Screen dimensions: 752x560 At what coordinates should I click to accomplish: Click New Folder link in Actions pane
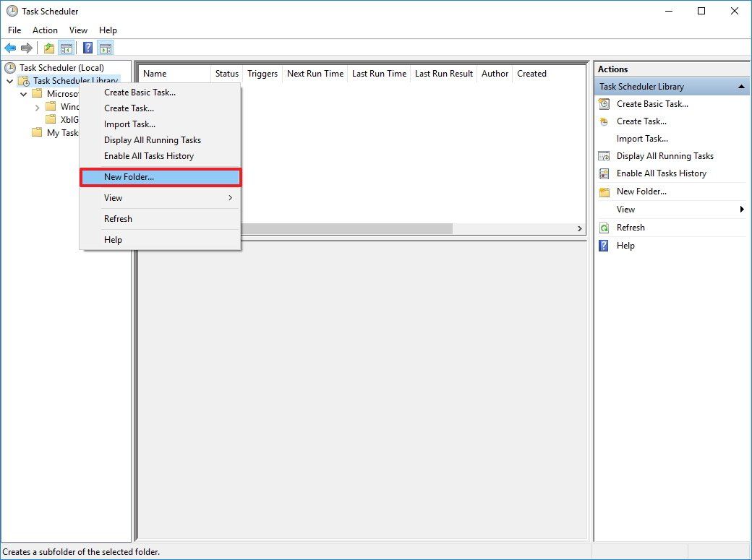(x=641, y=191)
